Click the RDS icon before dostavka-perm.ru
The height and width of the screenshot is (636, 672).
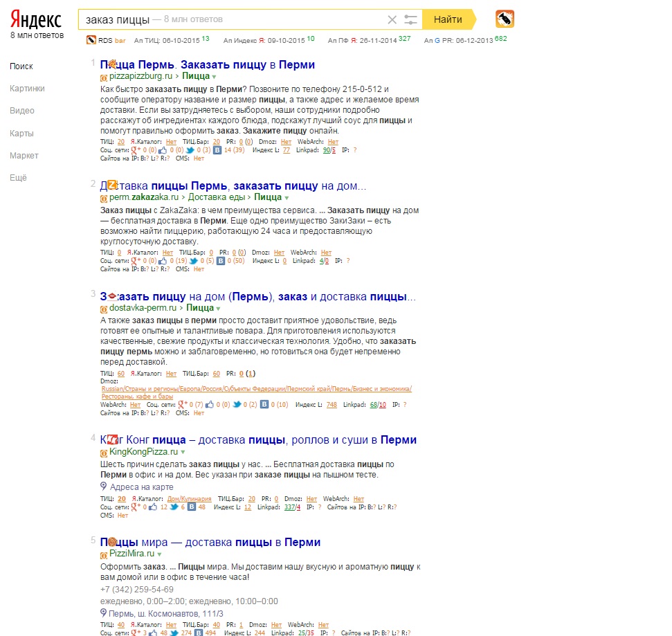click(104, 309)
